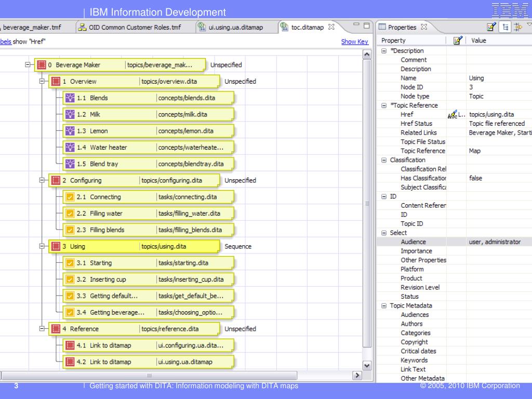
Task: Select the 'Sequence' collection type label
Action: [x=238, y=247]
